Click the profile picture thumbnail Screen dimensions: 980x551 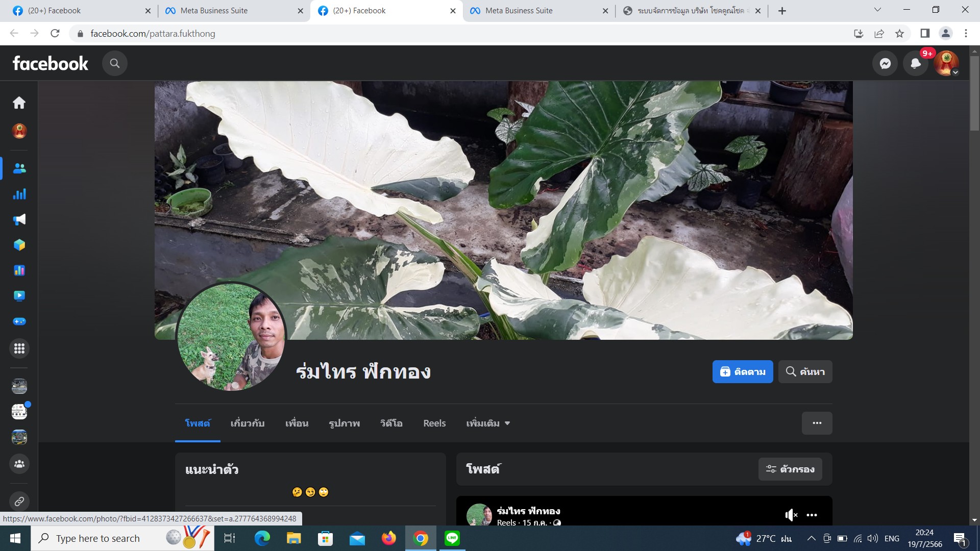tap(231, 337)
